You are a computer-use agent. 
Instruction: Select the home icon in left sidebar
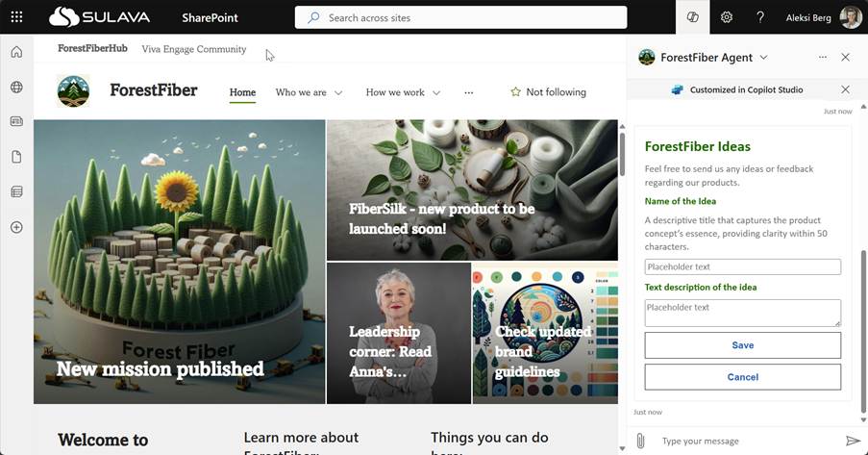click(x=16, y=52)
